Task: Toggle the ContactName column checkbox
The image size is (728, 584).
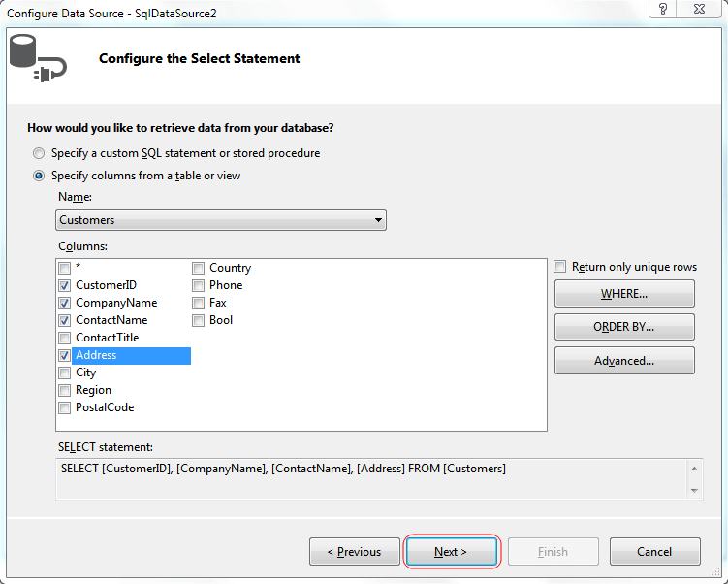Action: point(64,320)
